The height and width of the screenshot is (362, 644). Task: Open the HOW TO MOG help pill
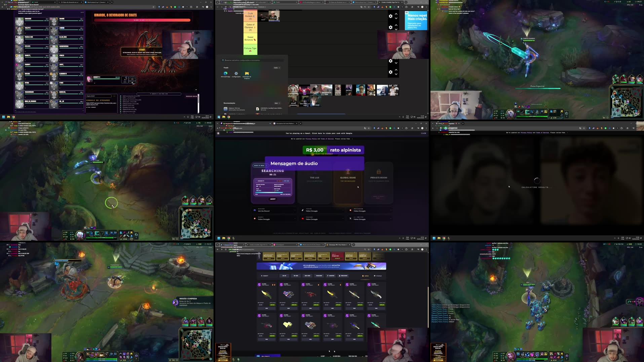pos(260,166)
